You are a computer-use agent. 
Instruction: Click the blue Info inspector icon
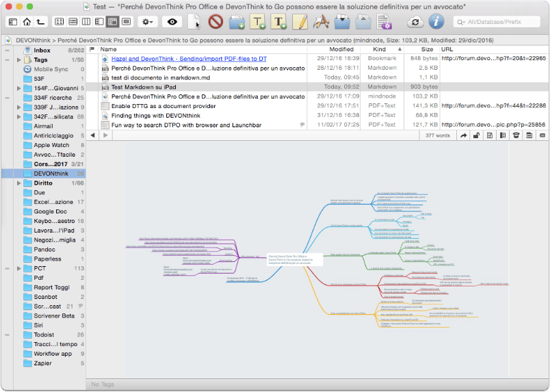click(x=436, y=22)
